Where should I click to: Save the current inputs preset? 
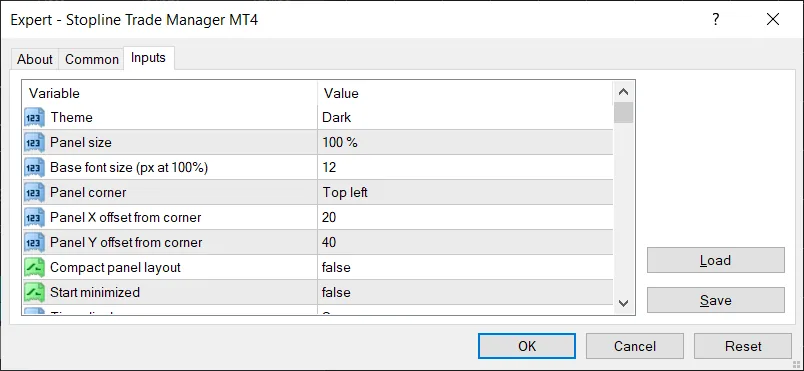pyautogui.click(x=716, y=300)
